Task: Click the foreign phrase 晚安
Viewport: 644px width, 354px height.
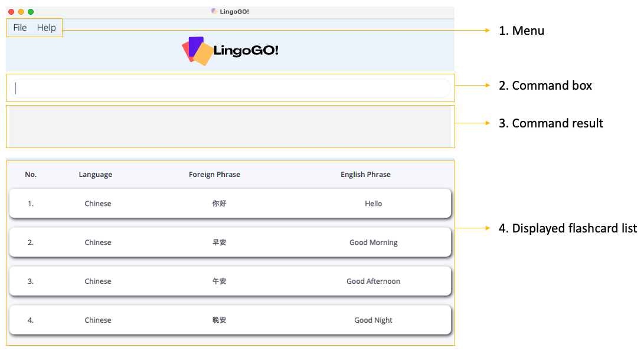Action: click(219, 320)
